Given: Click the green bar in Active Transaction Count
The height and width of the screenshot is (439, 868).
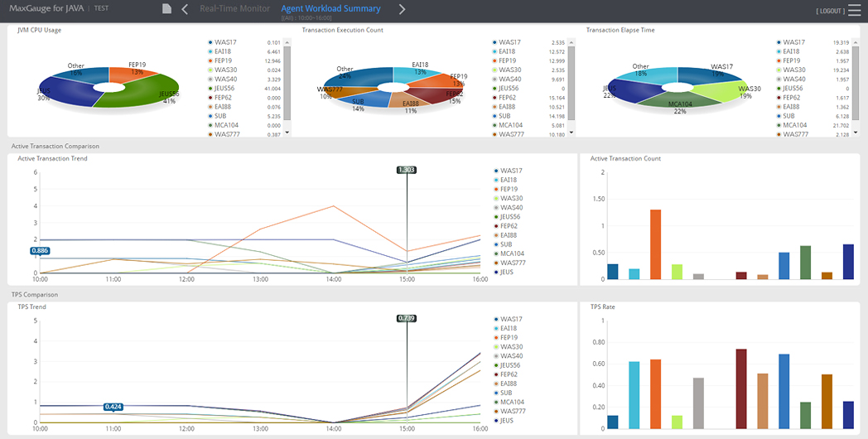Looking at the screenshot, I should coord(805,263).
